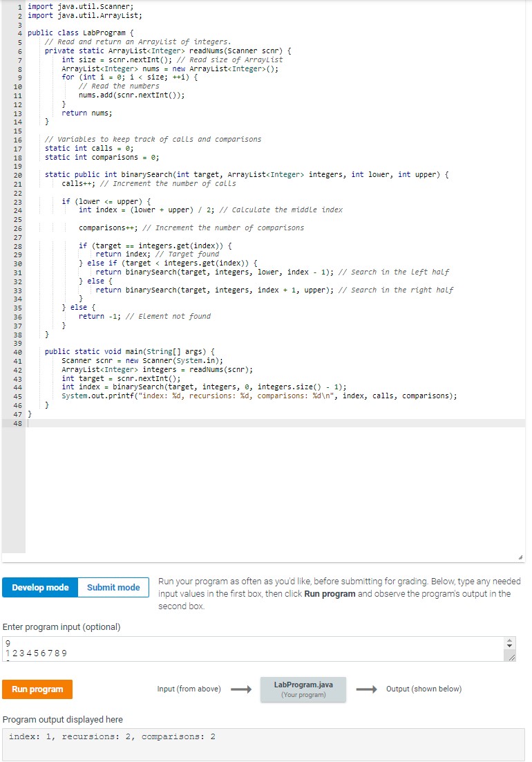Image resolution: width=532 pixels, height=762 pixels.
Task: Click the 'public class LabProgram {' line
Action: click(x=81, y=32)
